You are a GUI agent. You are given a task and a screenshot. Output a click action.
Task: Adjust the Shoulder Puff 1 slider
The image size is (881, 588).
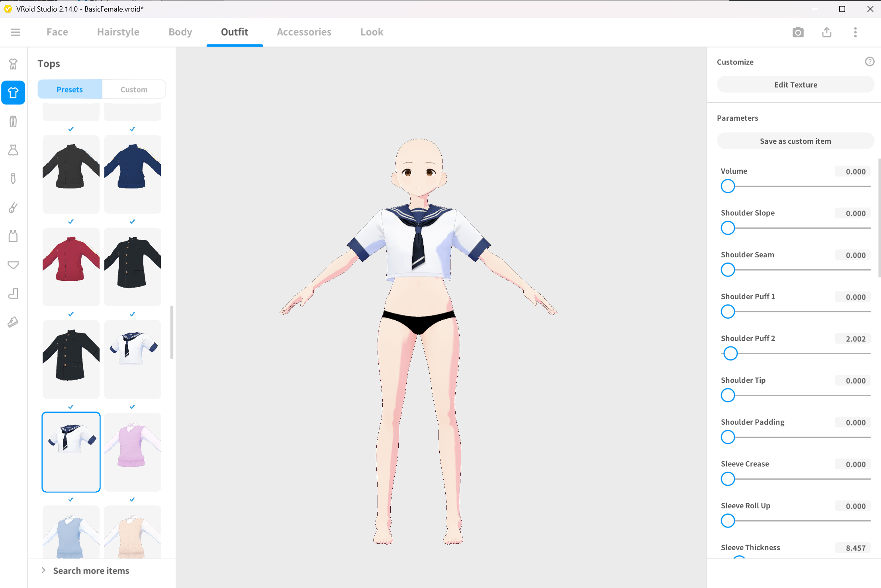click(x=728, y=312)
